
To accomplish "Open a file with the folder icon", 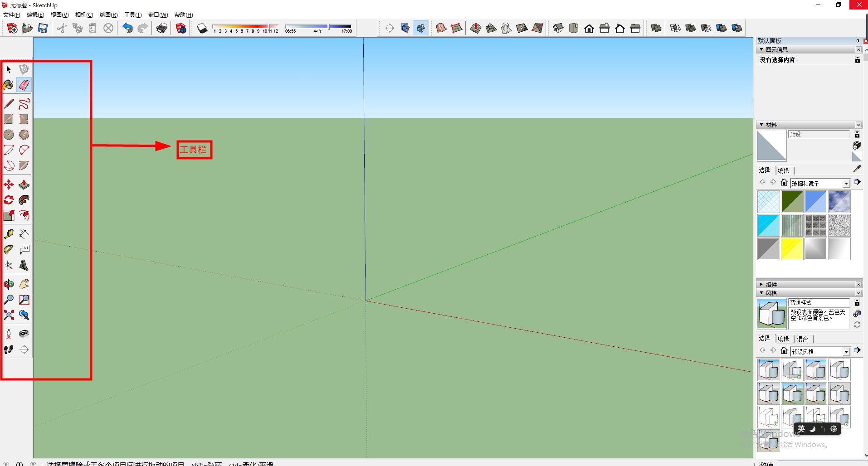I will [27, 29].
